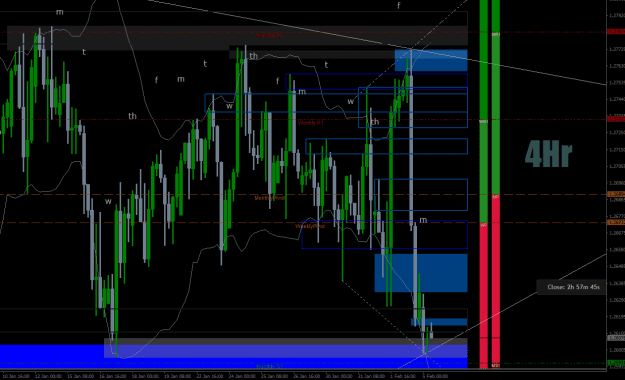
Task: Click the '30 Jan 00:00' time axis label
Action: click(339, 376)
